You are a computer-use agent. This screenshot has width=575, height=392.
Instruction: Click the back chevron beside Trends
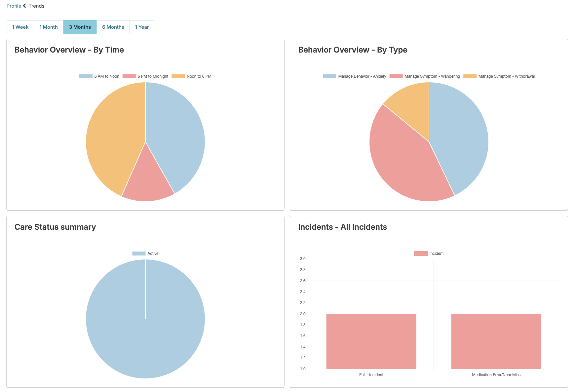24,6
